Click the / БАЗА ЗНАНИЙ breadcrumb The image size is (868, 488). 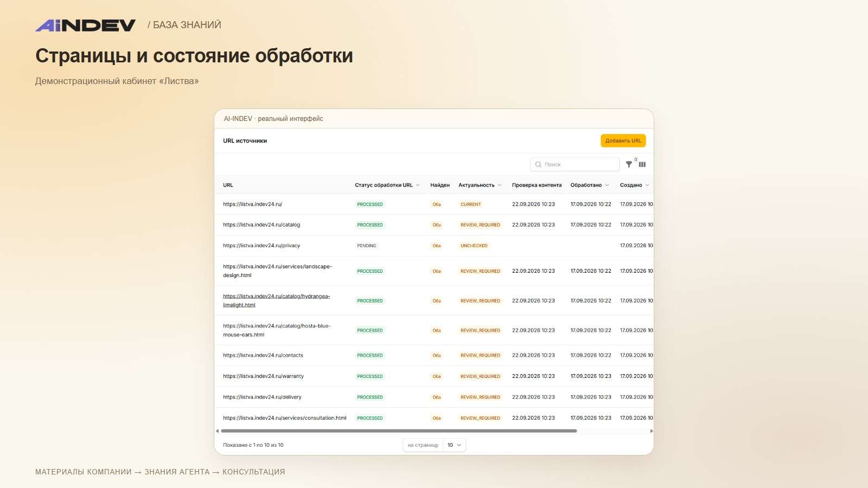[184, 25]
